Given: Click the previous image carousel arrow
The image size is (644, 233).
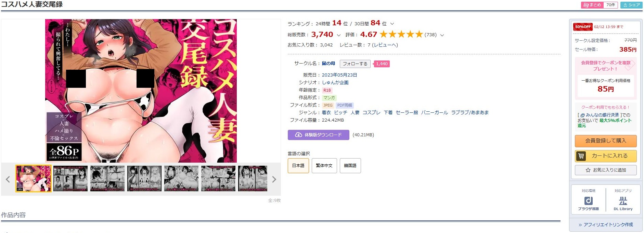Looking at the screenshot, I should pos(8,179).
